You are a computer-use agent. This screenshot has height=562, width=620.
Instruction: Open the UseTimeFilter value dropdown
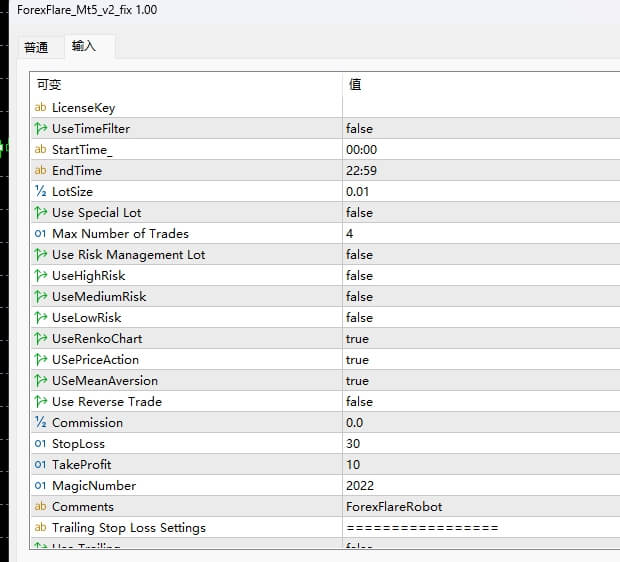[x=360, y=129]
